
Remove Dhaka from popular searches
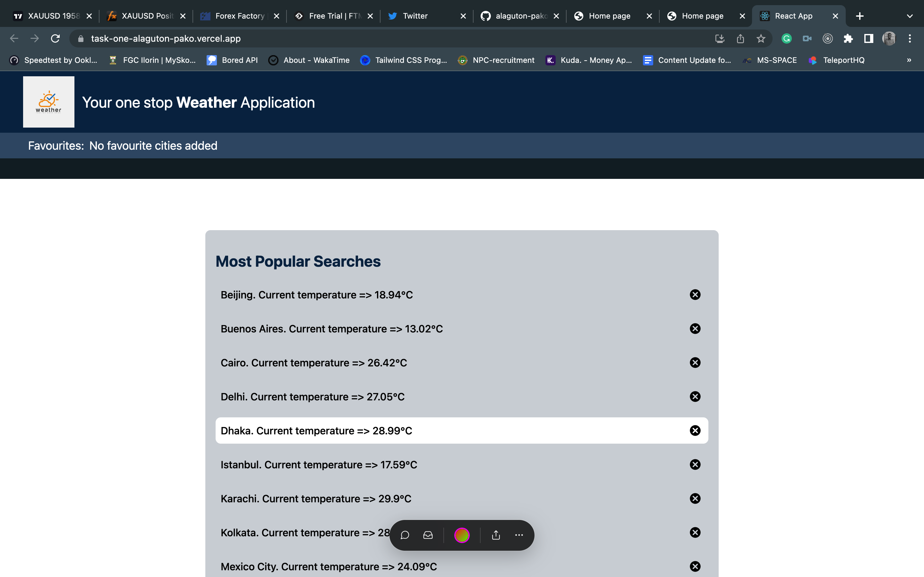pos(695,431)
